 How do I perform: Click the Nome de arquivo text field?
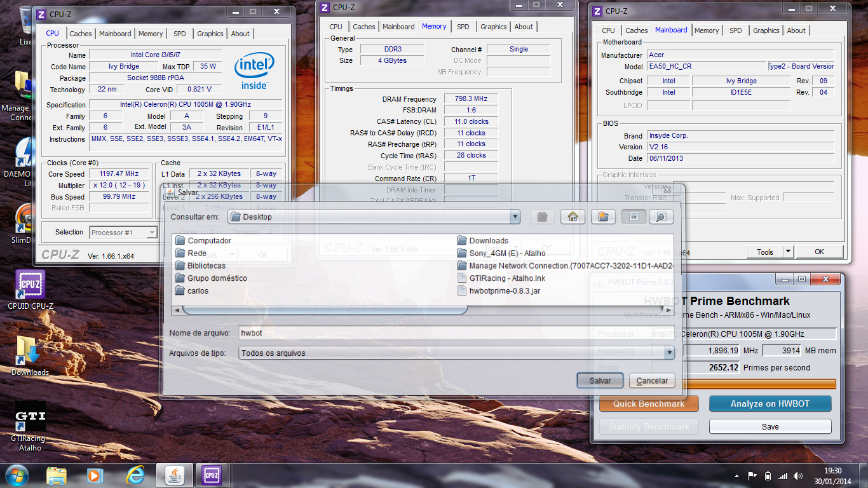(x=456, y=332)
